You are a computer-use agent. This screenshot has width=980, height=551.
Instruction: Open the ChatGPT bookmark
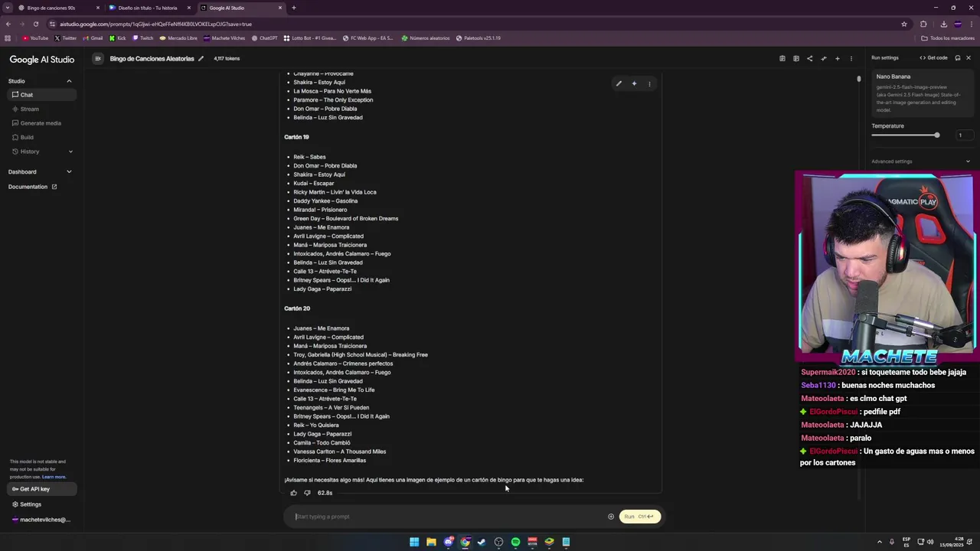point(264,38)
